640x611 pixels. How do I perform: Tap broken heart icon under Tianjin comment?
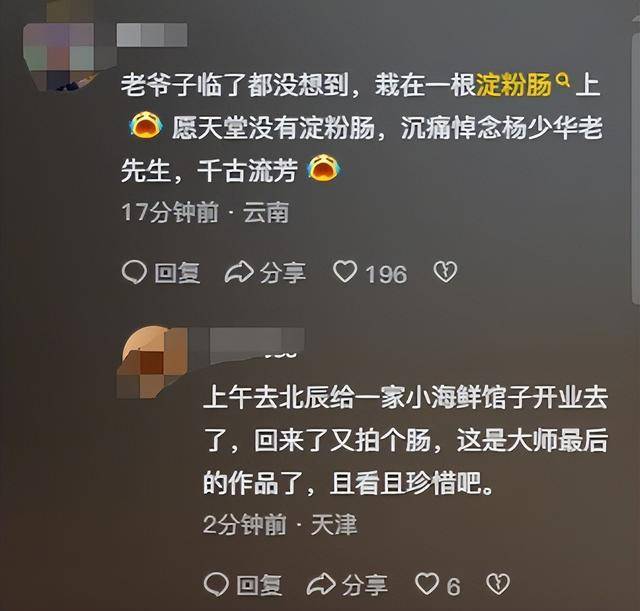[498, 584]
